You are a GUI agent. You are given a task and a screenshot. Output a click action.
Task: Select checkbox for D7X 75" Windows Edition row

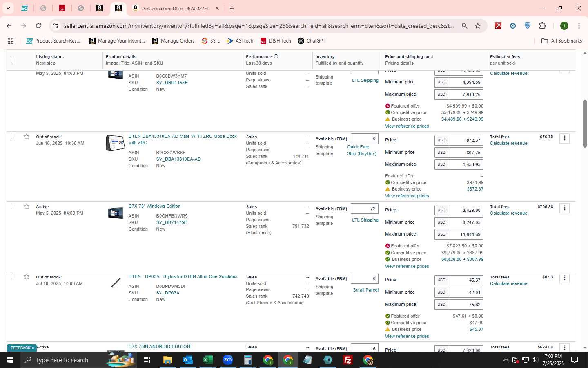tap(13, 206)
